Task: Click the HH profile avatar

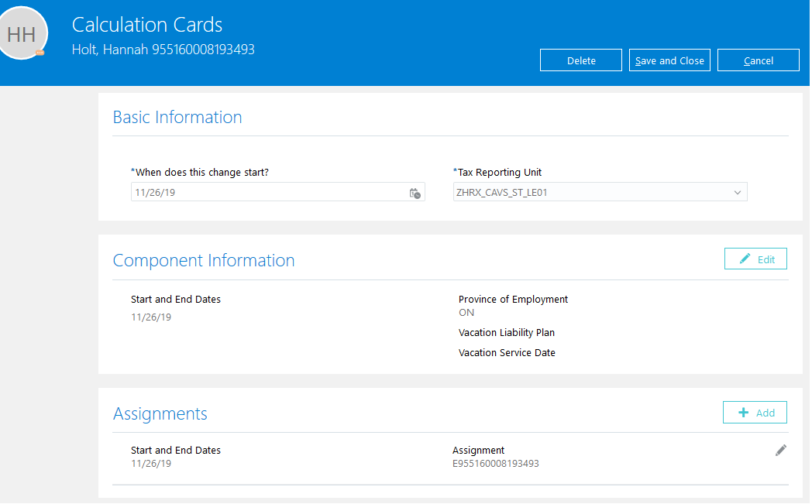Action: (x=22, y=33)
